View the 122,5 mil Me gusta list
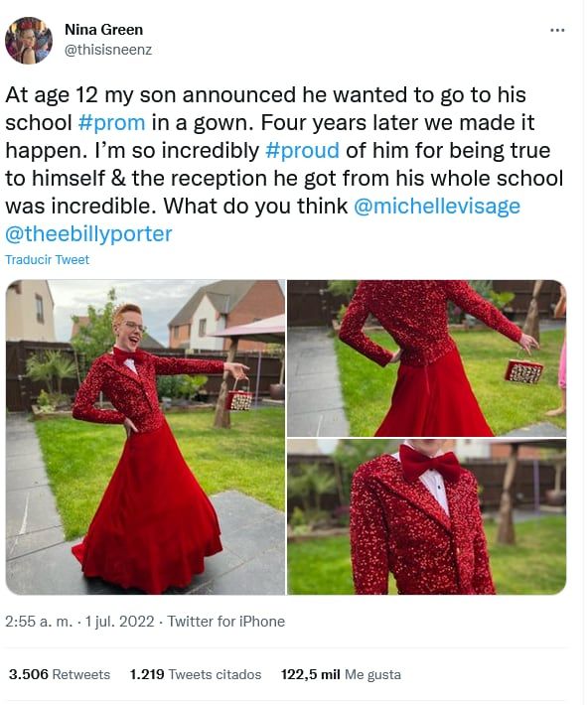 pyautogui.click(x=341, y=674)
